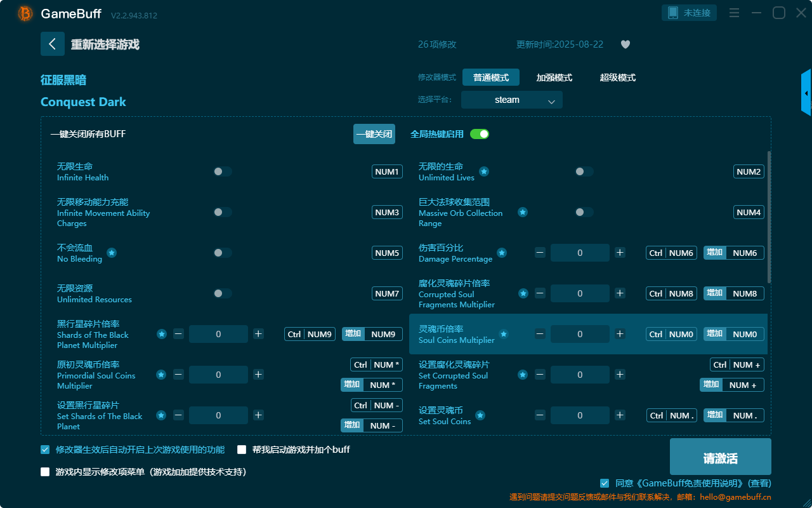Increase Soul Coins Multiplier with plus
The width and height of the screenshot is (812, 508).
pyautogui.click(x=620, y=334)
